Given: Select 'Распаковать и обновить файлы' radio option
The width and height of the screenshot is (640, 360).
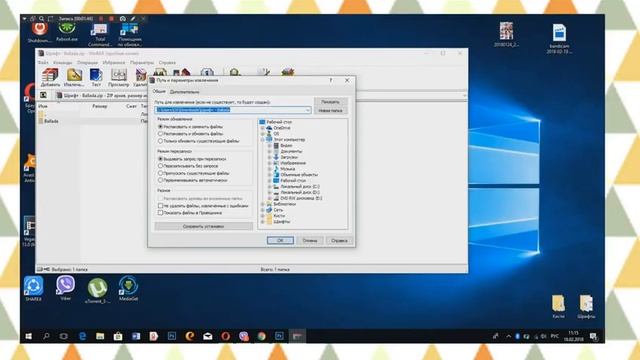Looking at the screenshot, I should 160,133.
